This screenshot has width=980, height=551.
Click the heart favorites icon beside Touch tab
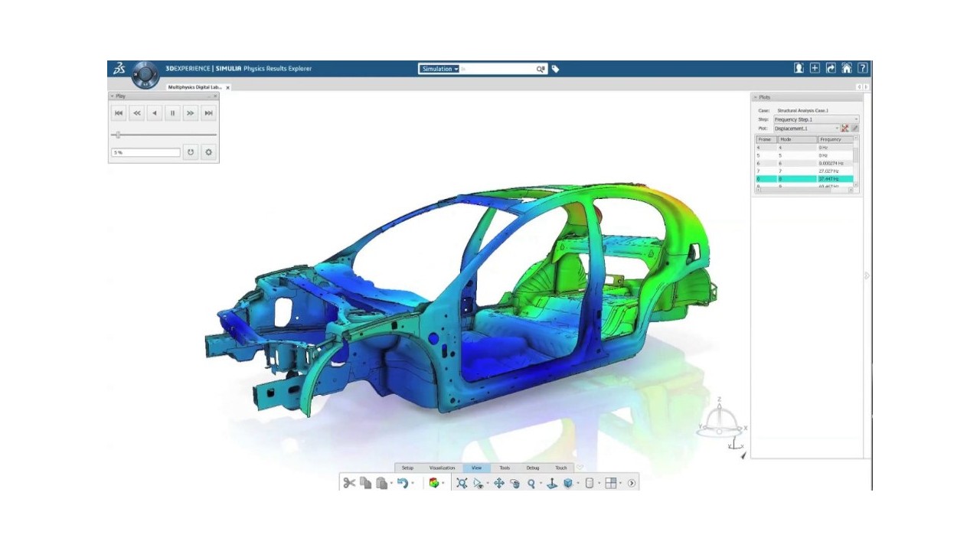click(580, 468)
